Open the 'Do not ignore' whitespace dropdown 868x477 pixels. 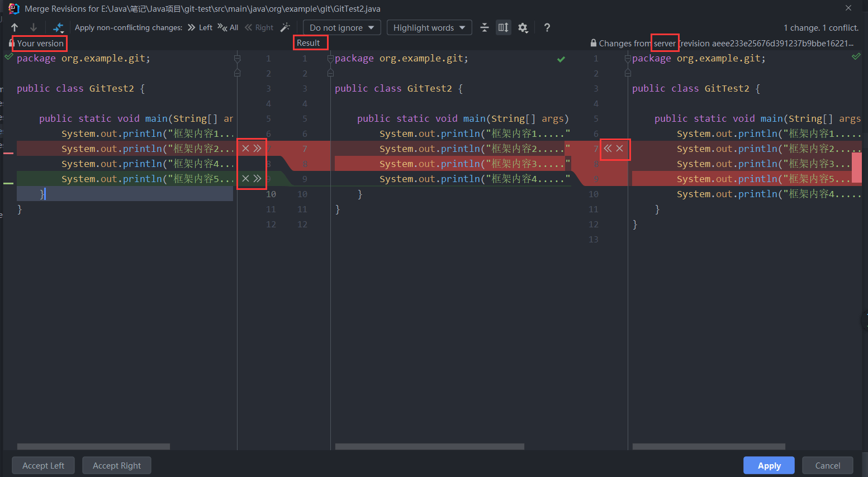(x=342, y=27)
